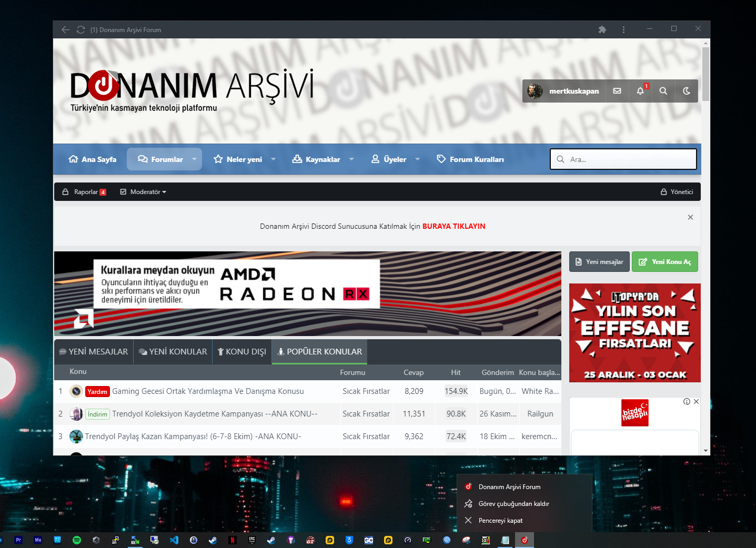This screenshot has height=548, width=756.
Task: Choose Görev çubuğundan kaldır
Action: pos(525,504)
